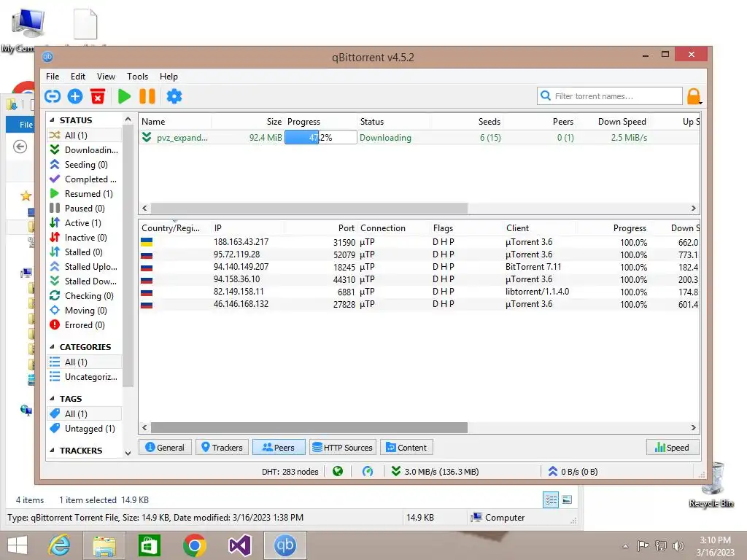This screenshot has height=560, width=747.
Task: Open Options with the blue gear icon
Action: [174, 97]
